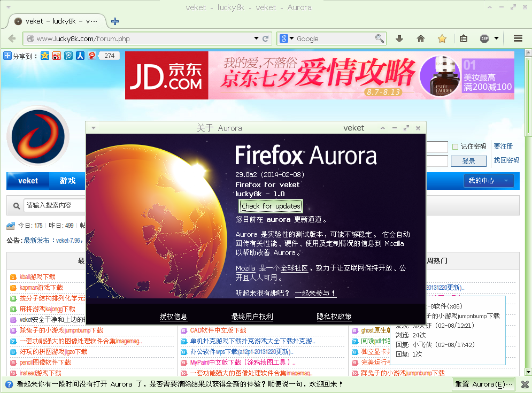This screenshot has width=532, height=393.
Task: Click the blue share plus icon
Action: (7, 56)
